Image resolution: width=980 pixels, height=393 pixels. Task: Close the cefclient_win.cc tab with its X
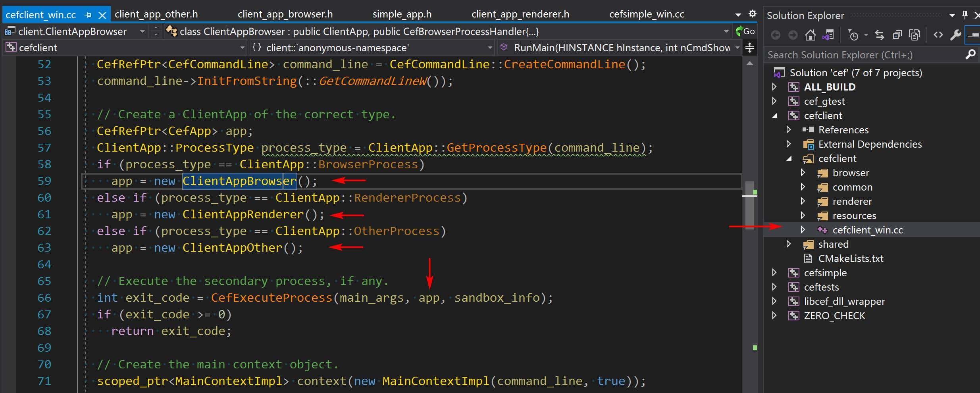click(x=102, y=15)
